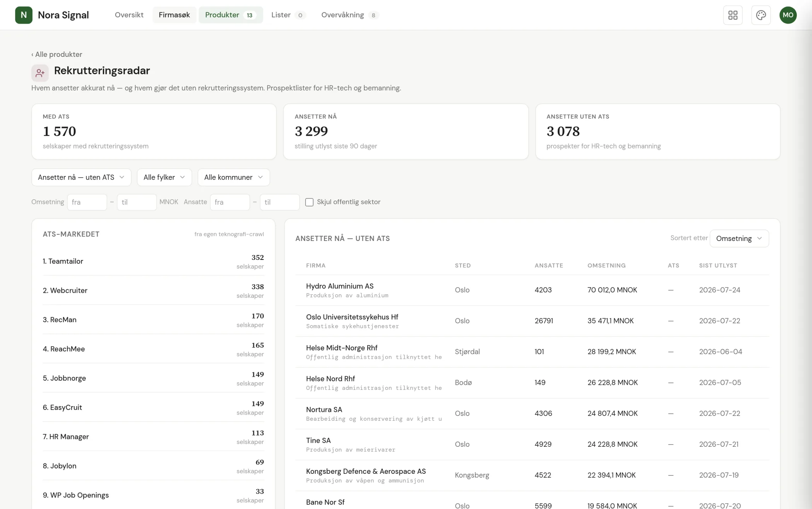Open the Hydro Aluminium AS company row
This screenshot has width=812, height=509.
coord(532,290)
